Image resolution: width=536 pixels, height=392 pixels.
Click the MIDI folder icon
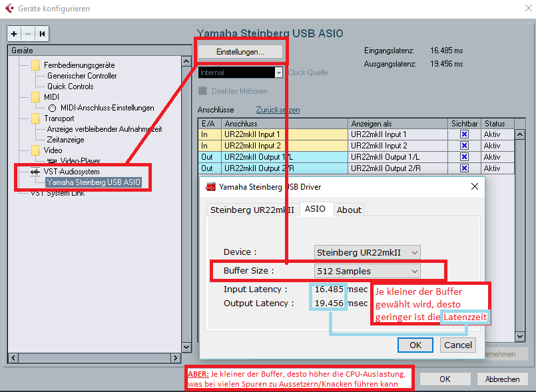click(x=35, y=97)
